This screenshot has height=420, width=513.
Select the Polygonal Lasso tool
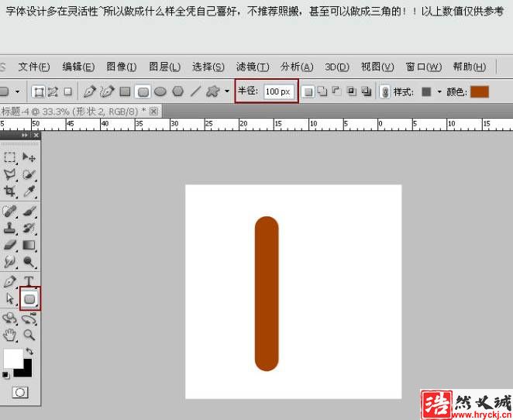pyautogui.click(x=10, y=174)
